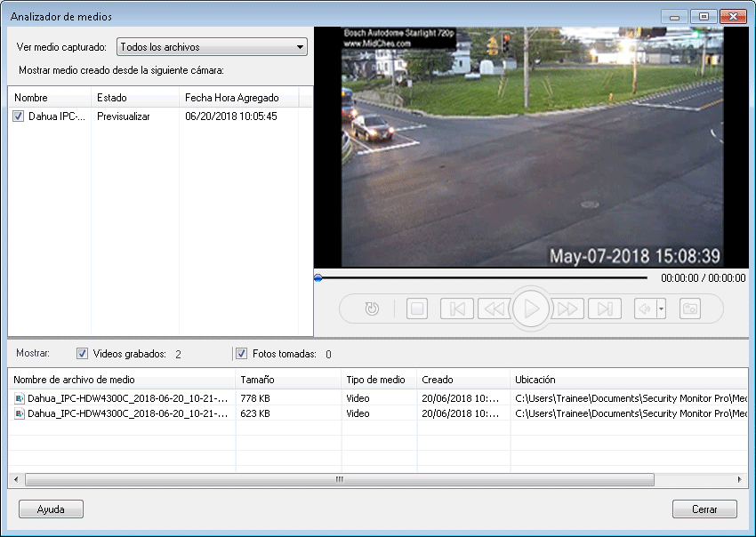756x537 pixels.
Task: Click the Ayuda button
Action: 51,509
